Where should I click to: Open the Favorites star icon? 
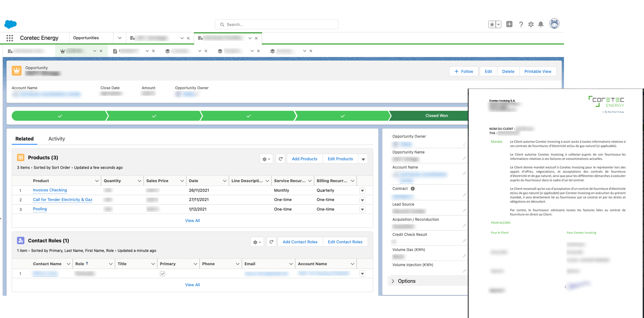pos(492,24)
